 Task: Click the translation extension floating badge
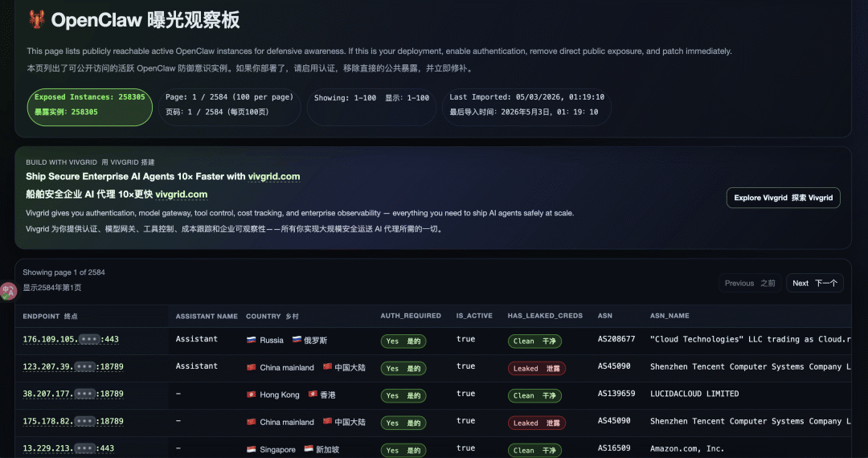click(x=8, y=291)
